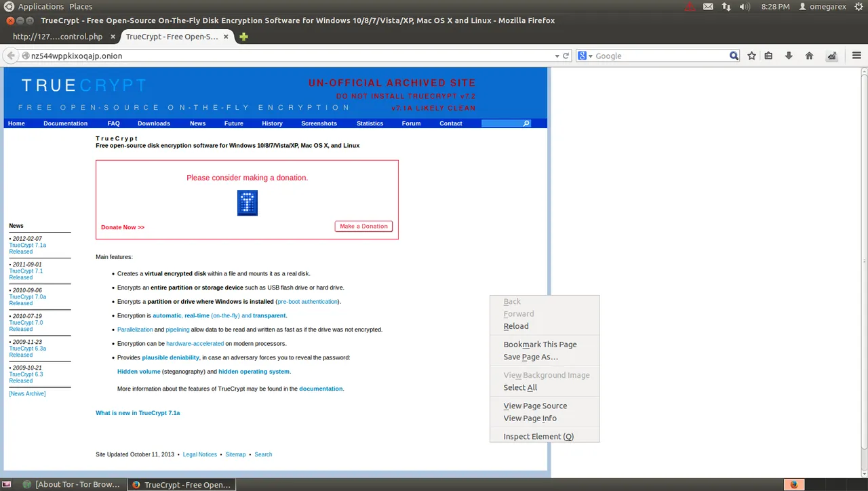
Task: Open the Legal Notices footer link
Action: point(200,454)
